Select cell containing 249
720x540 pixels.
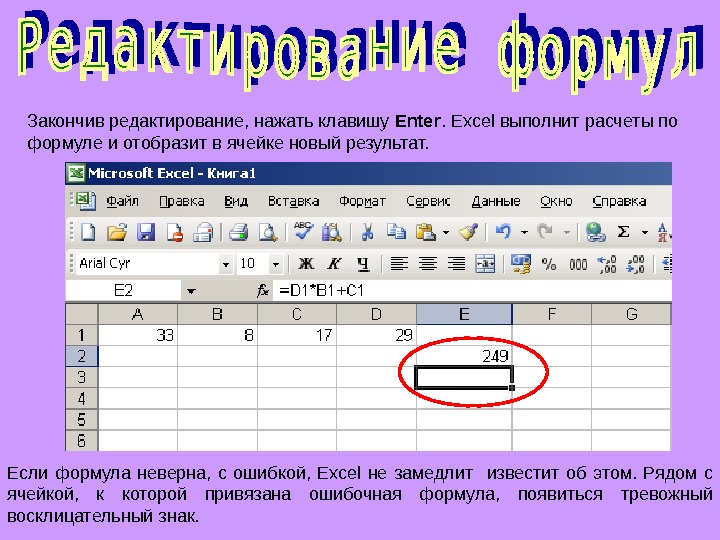click(x=464, y=356)
